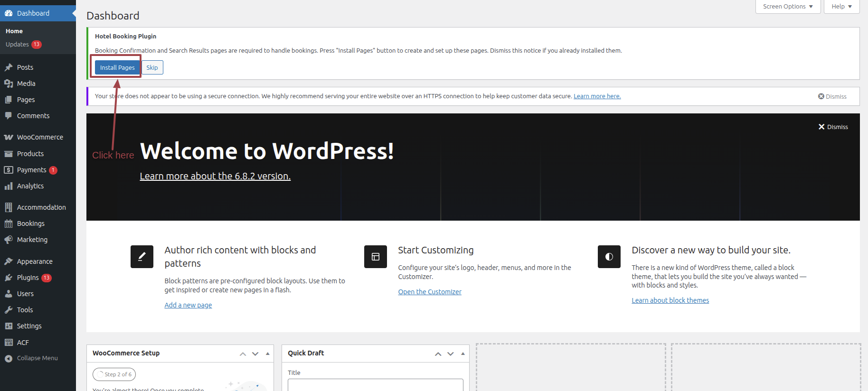Click the Plugins plug icon
868x391 pixels.
tap(9, 278)
